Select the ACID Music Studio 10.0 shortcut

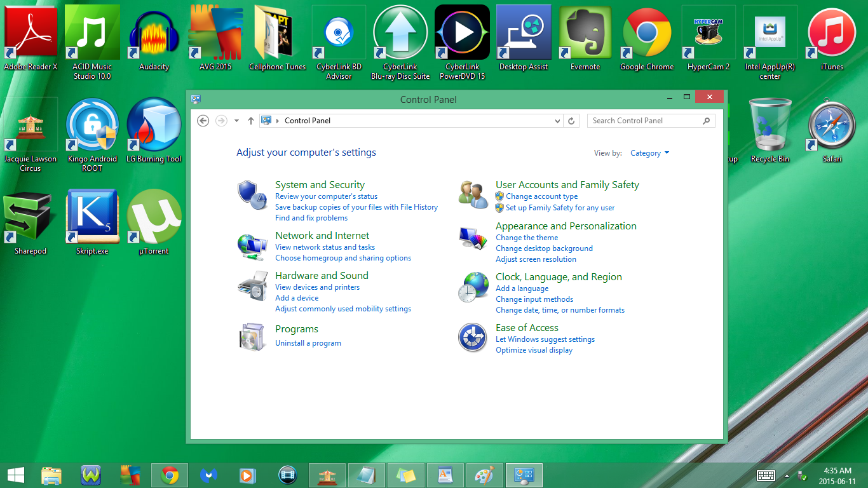click(92, 43)
